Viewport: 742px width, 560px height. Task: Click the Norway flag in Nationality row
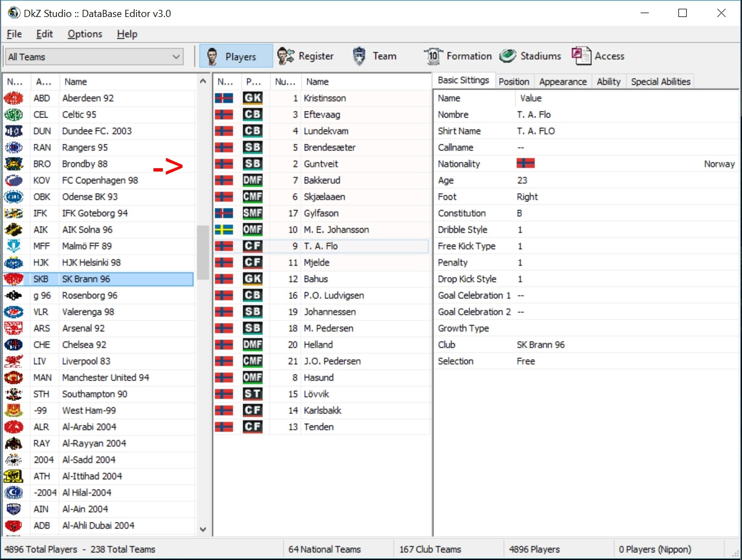click(x=526, y=163)
